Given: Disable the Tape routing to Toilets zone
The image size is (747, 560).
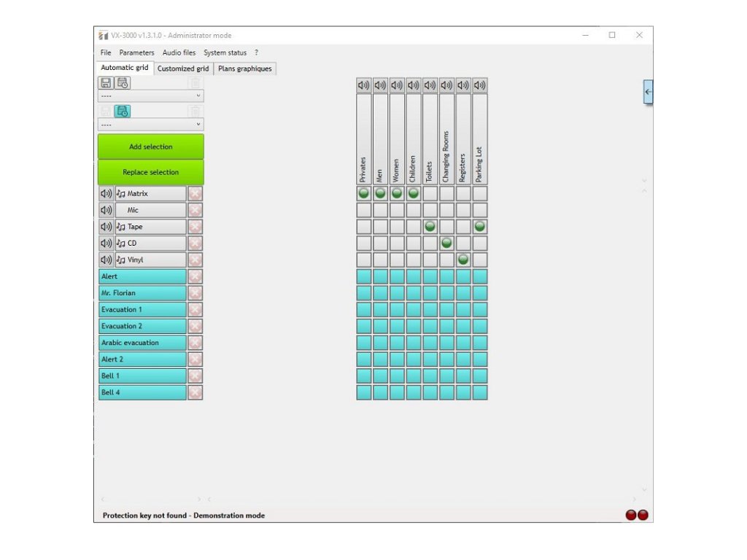Looking at the screenshot, I should (x=430, y=227).
